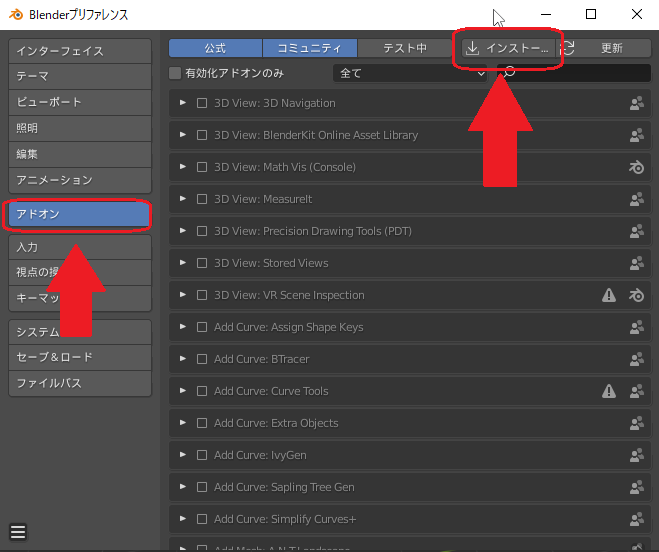The image size is (659, 552).
Task: Open ファイルパス preferences tab
Action: coord(80,383)
